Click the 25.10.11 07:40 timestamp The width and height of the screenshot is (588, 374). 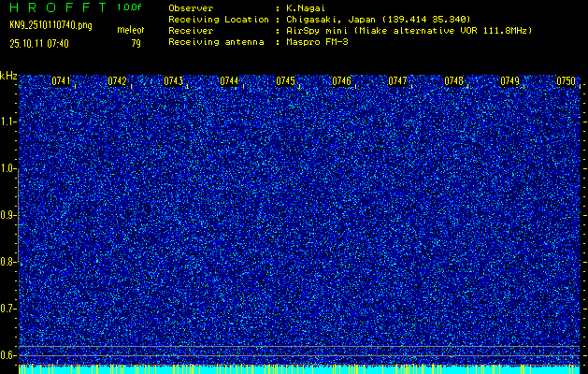tap(39, 43)
